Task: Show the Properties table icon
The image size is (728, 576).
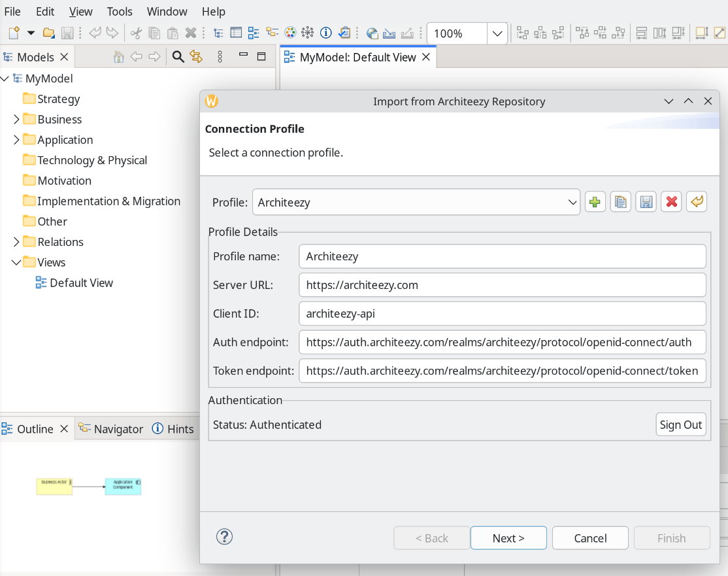Action: click(236, 33)
